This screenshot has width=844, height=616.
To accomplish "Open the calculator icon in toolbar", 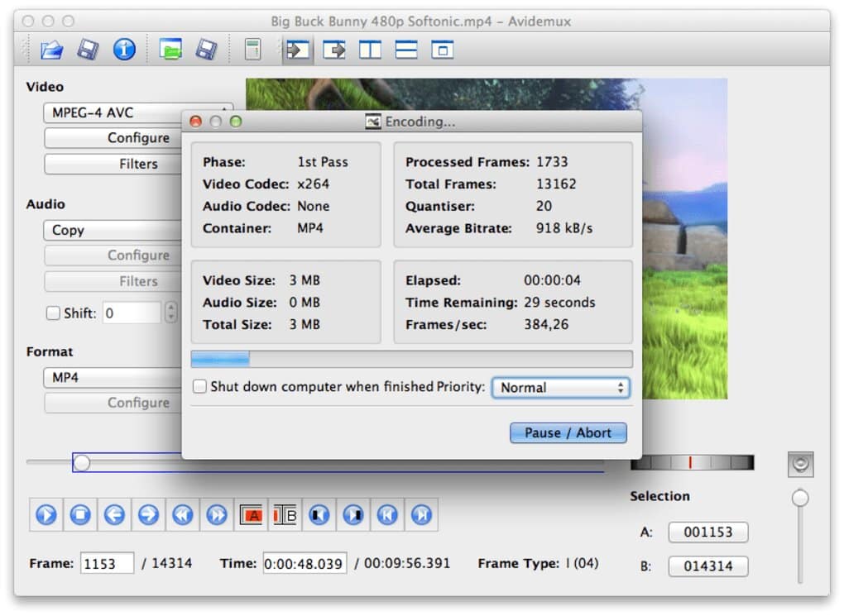I will pyautogui.click(x=252, y=50).
